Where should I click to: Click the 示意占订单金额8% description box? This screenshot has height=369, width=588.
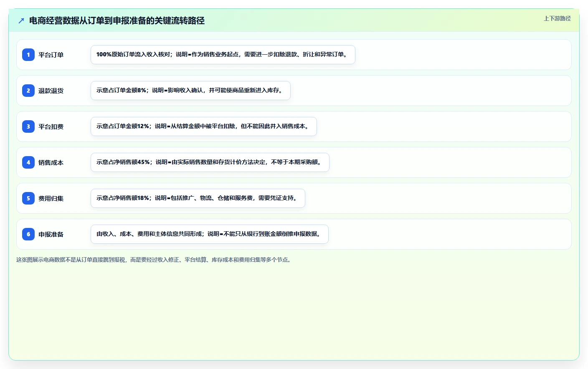click(190, 91)
